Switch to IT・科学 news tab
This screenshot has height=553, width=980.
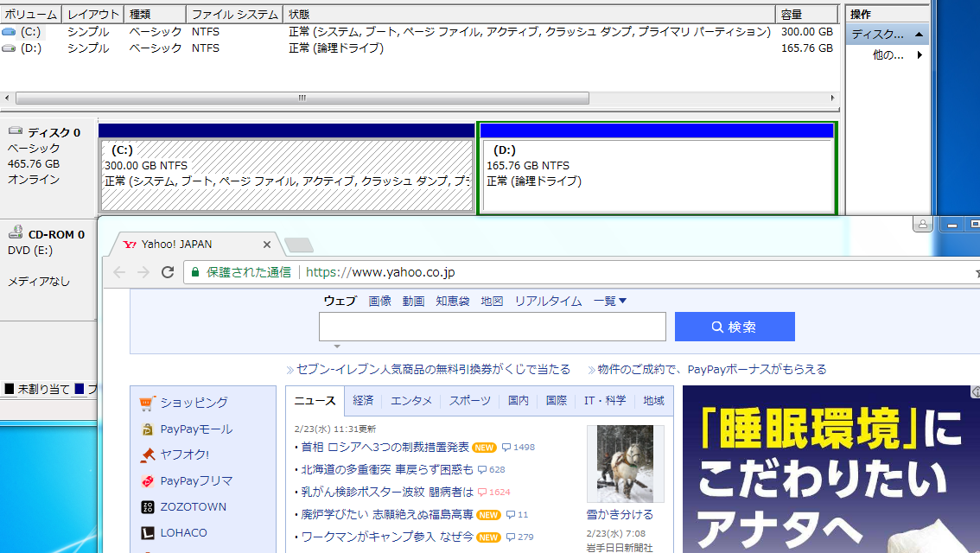(x=605, y=401)
